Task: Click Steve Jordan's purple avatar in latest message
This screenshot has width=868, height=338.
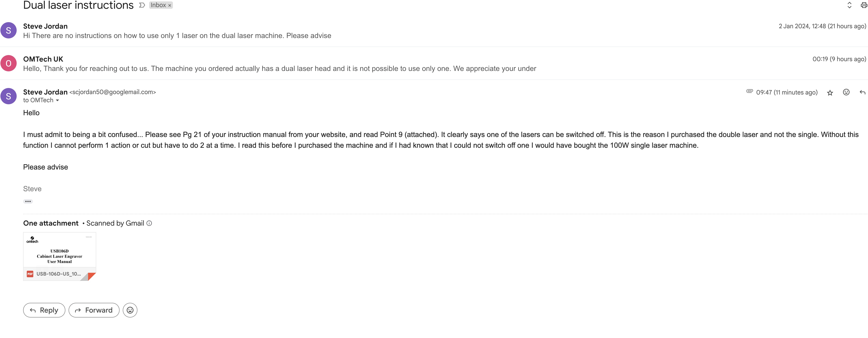Action: coord(9,96)
